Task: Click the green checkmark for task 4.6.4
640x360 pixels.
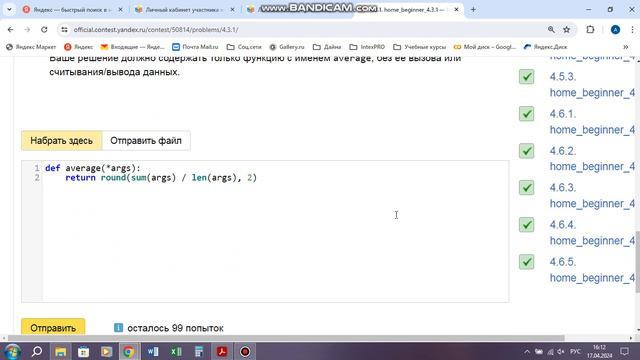Action: tap(527, 224)
